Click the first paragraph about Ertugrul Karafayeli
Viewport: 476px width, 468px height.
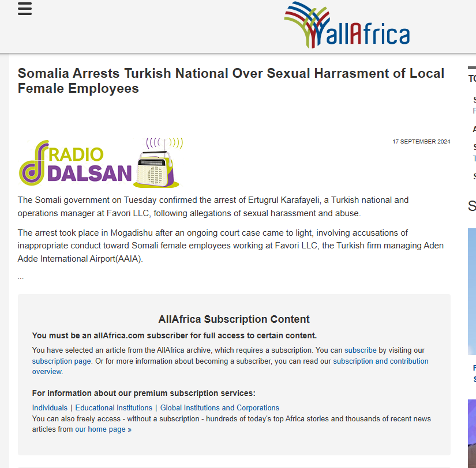point(213,207)
